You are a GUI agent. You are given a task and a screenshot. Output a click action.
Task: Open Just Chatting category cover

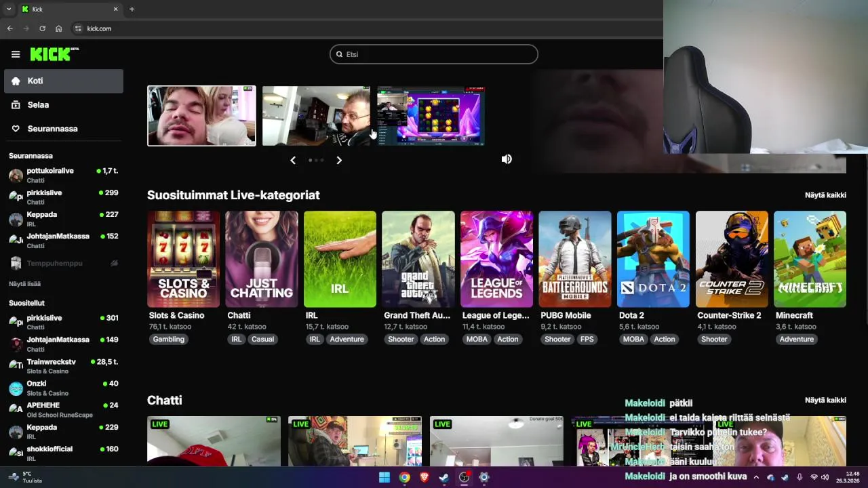(262, 259)
